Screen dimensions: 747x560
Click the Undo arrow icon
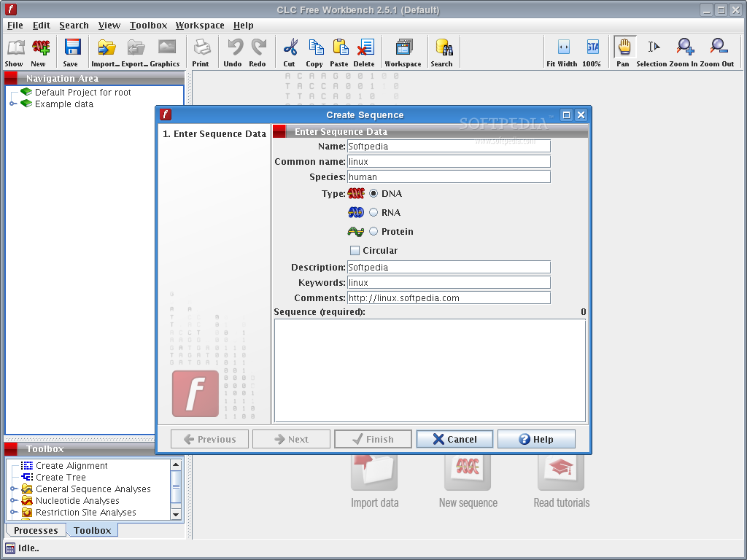click(234, 48)
